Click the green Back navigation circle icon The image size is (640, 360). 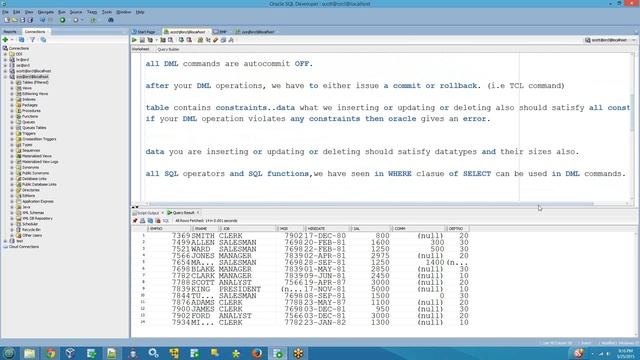62,20
